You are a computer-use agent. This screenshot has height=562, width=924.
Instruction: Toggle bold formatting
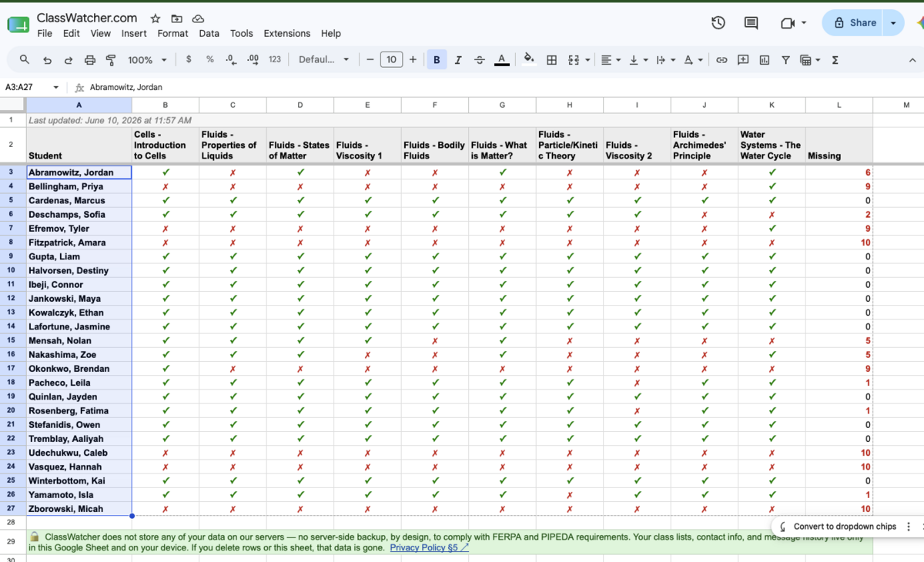pos(437,59)
